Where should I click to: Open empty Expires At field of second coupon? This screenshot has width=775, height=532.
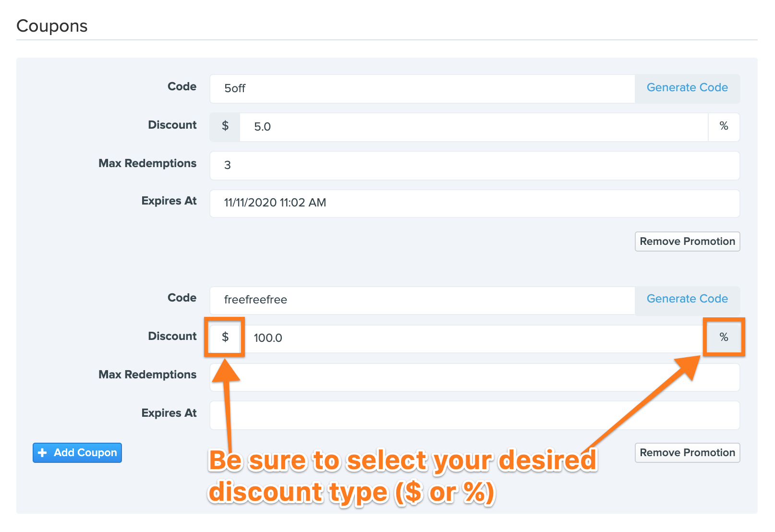tap(475, 415)
